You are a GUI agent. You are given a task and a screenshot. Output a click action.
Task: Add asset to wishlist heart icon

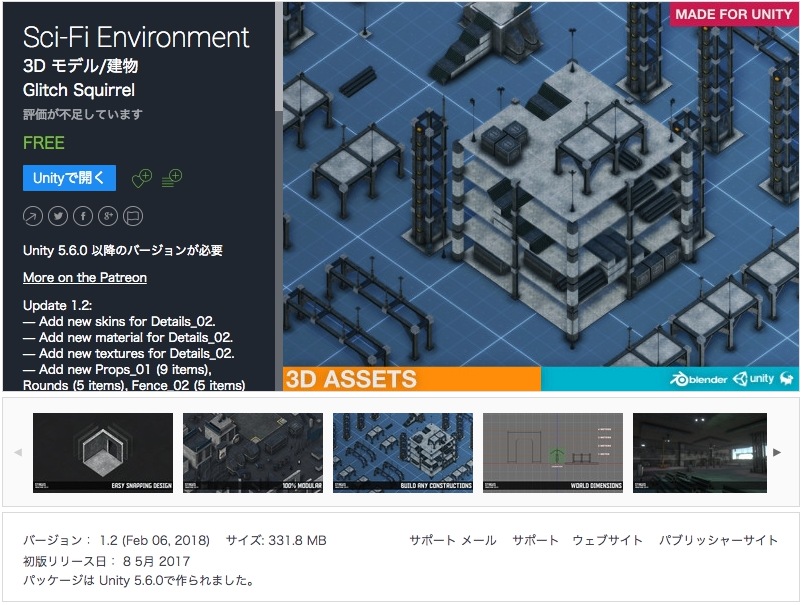(142, 178)
